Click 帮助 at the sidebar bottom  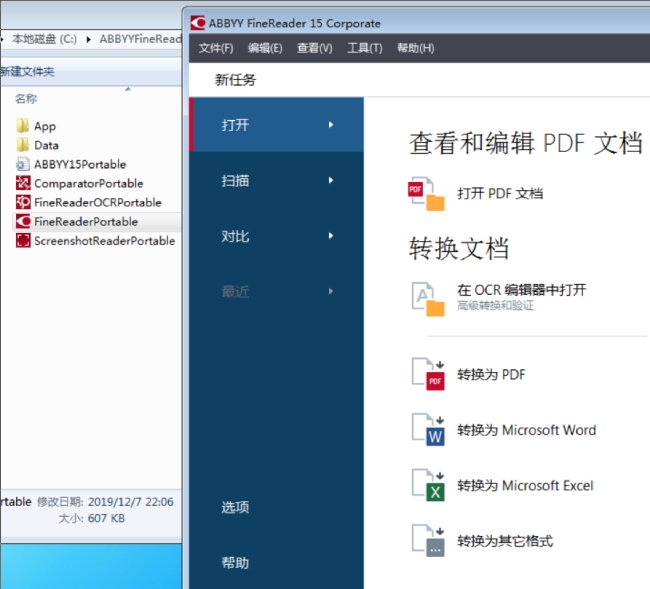[235, 563]
